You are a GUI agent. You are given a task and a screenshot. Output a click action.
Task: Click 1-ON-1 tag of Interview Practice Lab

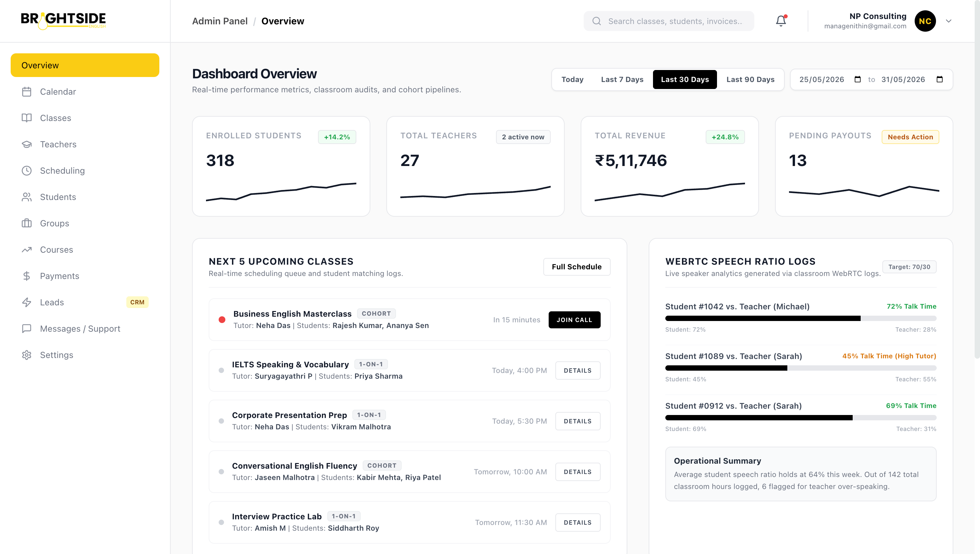tap(344, 516)
